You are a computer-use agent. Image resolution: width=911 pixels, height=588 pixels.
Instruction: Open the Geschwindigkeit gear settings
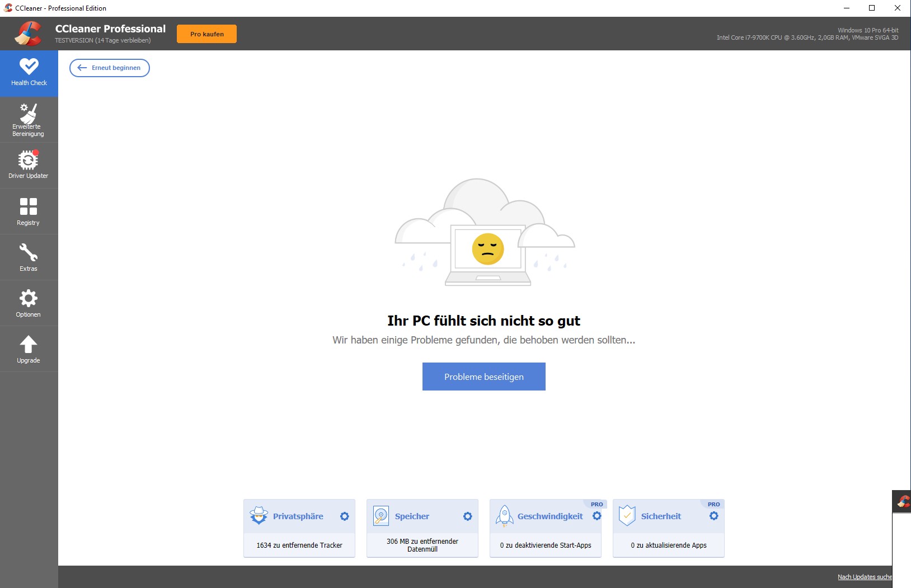597,516
